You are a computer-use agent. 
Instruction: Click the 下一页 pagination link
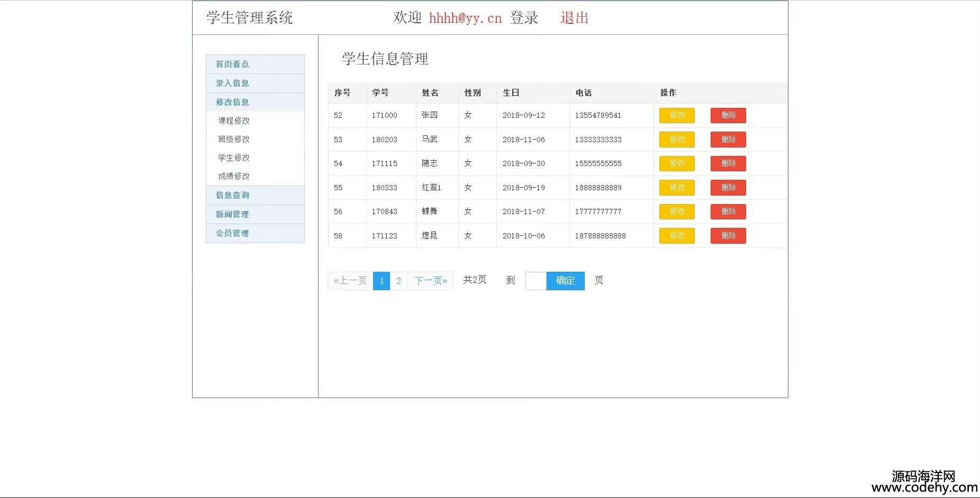tap(430, 281)
